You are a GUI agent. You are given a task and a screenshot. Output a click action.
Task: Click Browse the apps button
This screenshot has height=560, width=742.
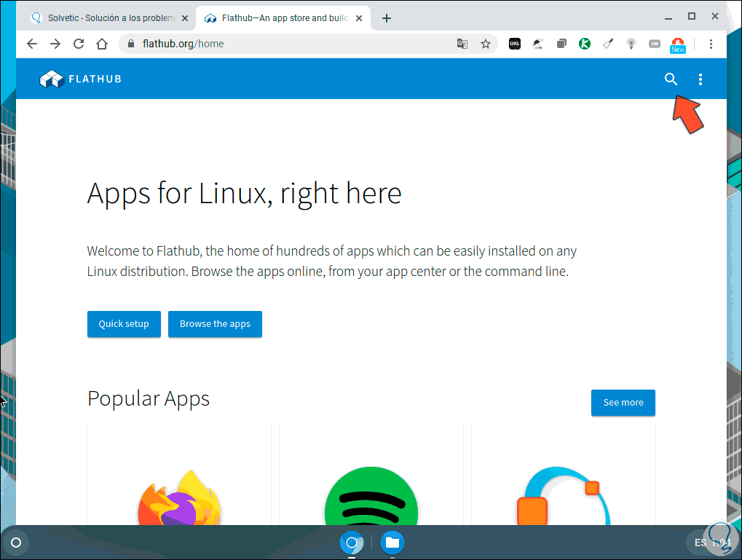215,324
